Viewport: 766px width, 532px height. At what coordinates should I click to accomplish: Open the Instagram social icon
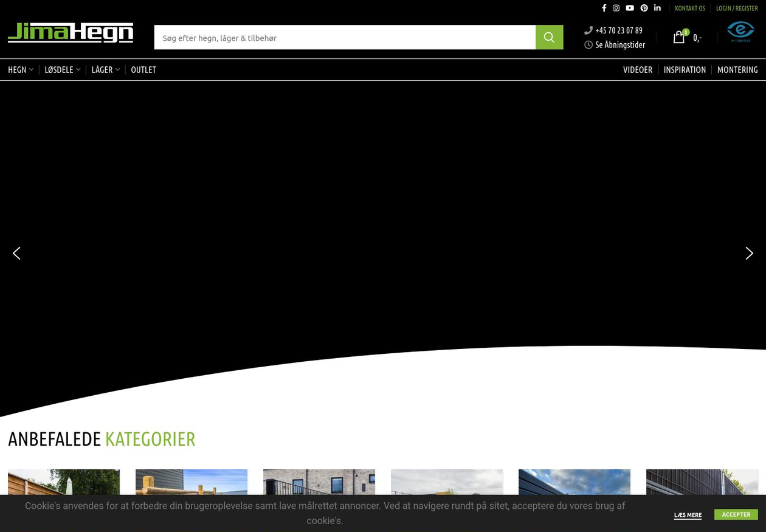[616, 8]
